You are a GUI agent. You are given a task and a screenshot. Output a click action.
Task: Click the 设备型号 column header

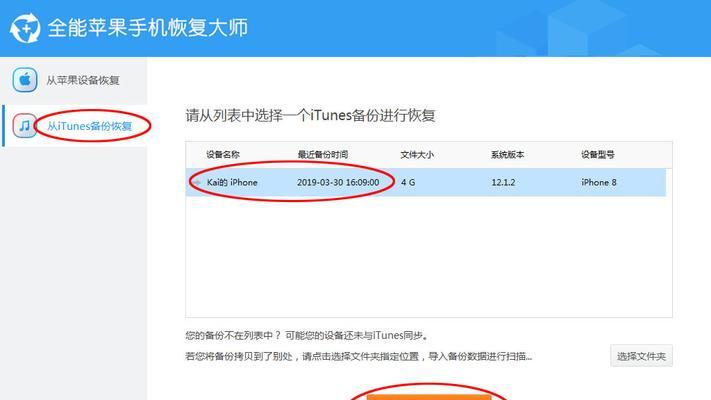598,155
